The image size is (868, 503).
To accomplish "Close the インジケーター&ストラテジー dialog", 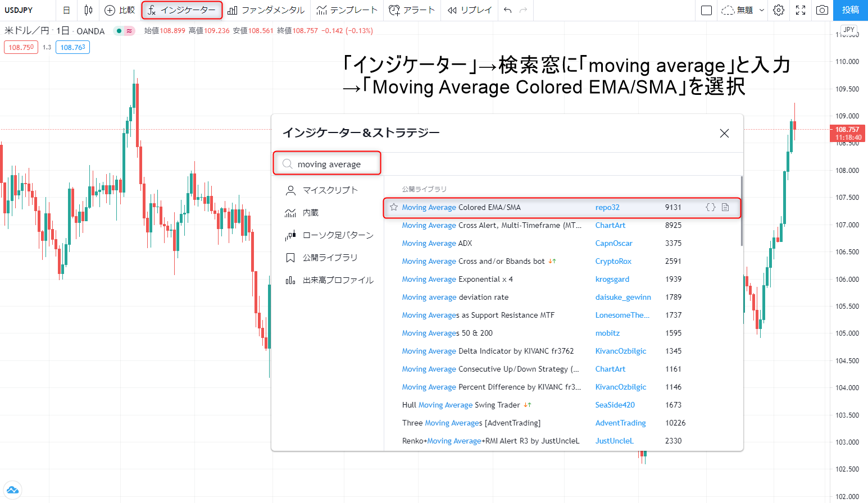I will point(724,133).
